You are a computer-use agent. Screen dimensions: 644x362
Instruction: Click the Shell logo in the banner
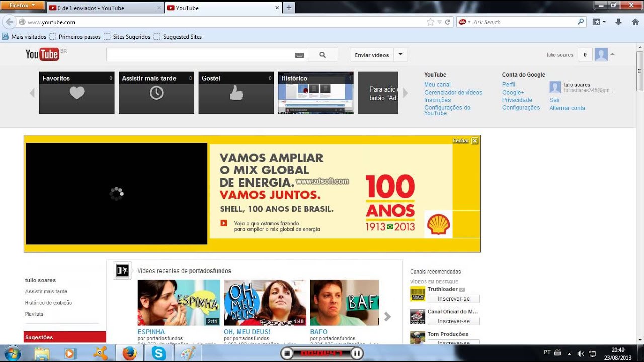438,224
